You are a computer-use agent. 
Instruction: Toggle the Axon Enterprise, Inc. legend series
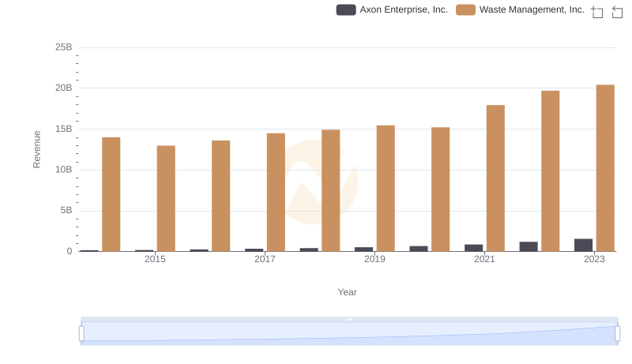(x=392, y=9)
